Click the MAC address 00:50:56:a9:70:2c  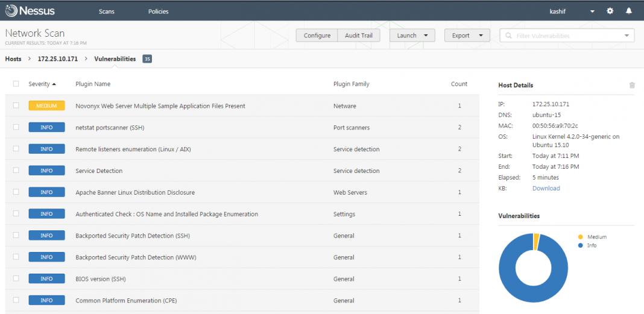pos(554,125)
